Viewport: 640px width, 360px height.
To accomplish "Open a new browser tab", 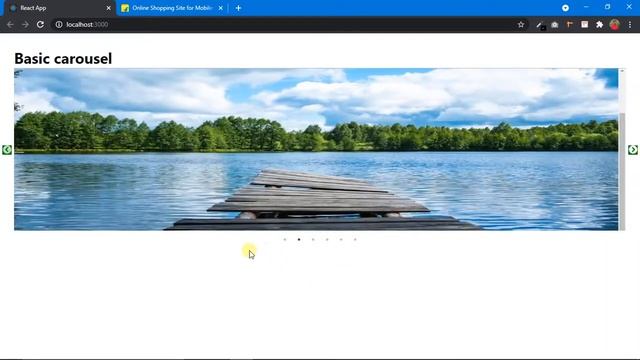I will coord(238,8).
